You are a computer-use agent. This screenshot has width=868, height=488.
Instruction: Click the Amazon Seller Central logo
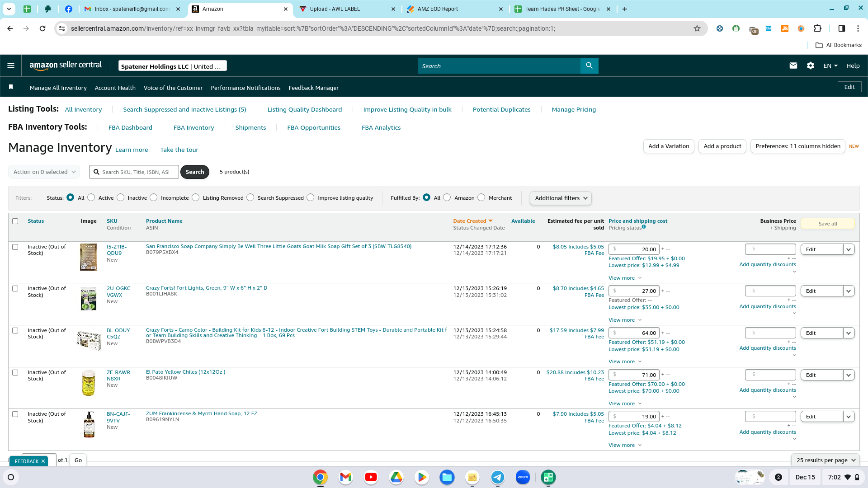click(66, 66)
